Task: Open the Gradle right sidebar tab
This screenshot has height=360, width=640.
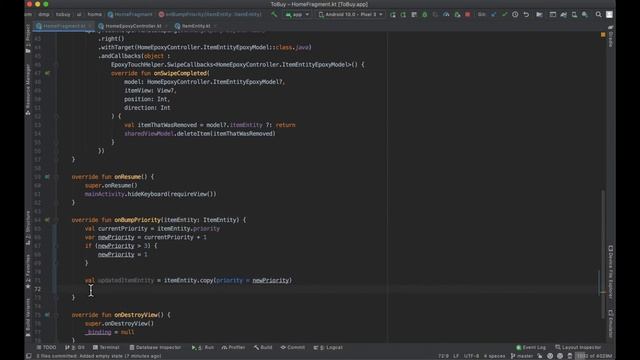Action: coord(611,37)
